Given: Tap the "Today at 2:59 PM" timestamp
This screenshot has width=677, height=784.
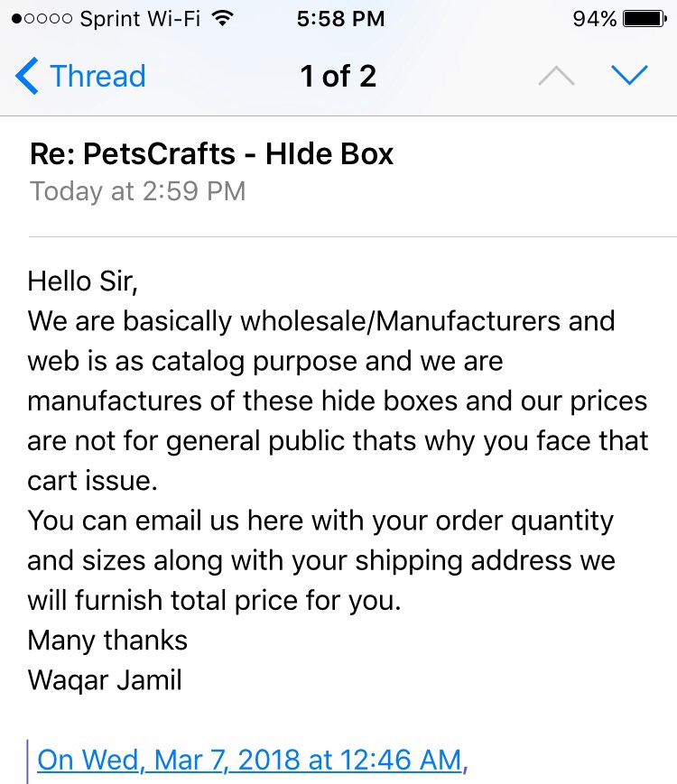Looking at the screenshot, I should [137, 191].
